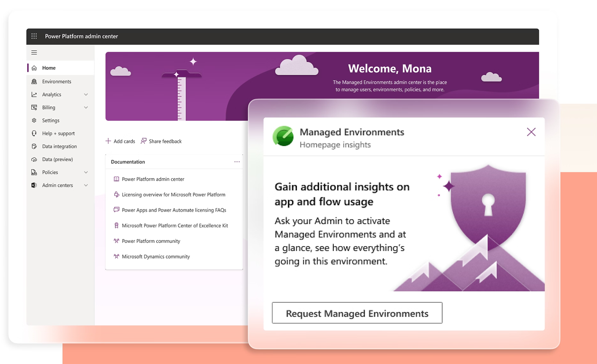This screenshot has height=364, width=597.
Task: Collapse the navigation hamburger menu
Action: [34, 52]
